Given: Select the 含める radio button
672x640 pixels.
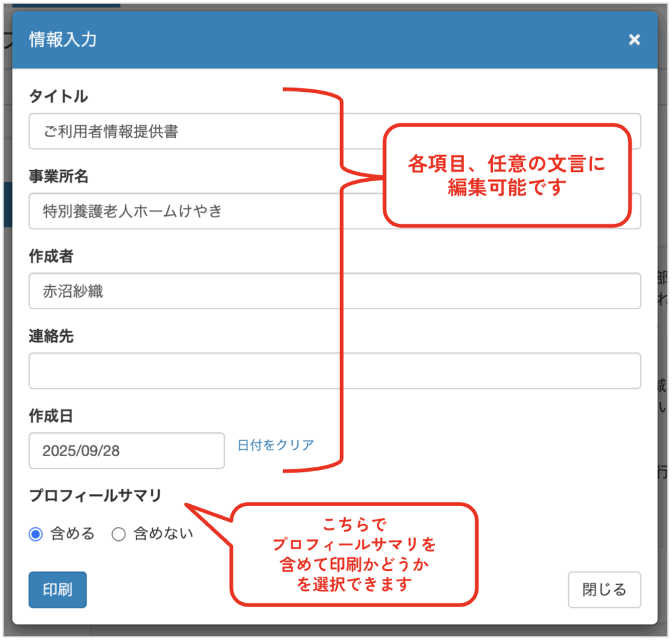Looking at the screenshot, I should 35,534.
